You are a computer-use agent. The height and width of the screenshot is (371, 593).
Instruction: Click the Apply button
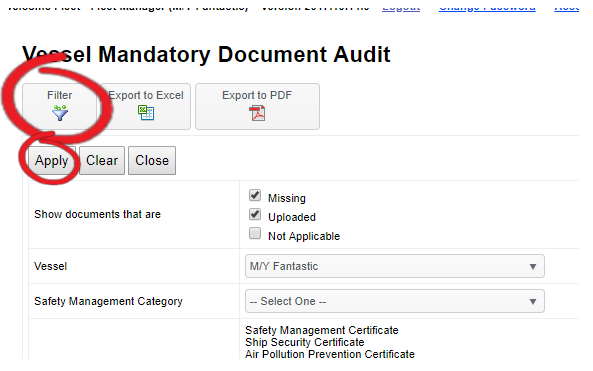point(52,160)
